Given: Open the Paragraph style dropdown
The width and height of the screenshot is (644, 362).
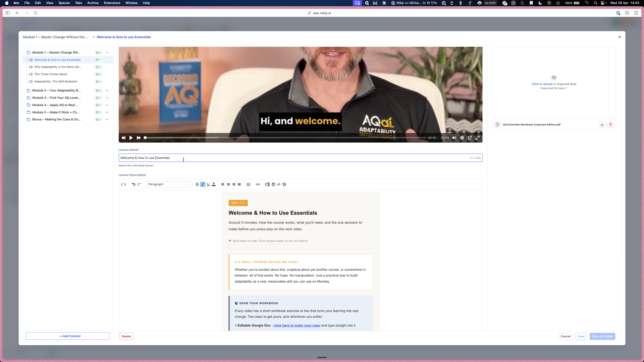Looking at the screenshot, I should 168,184.
